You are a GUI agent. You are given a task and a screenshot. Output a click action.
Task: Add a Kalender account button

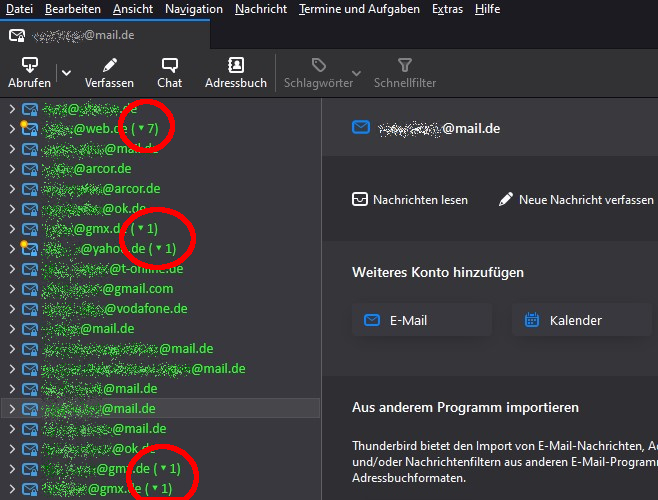pyautogui.click(x=582, y=320)
